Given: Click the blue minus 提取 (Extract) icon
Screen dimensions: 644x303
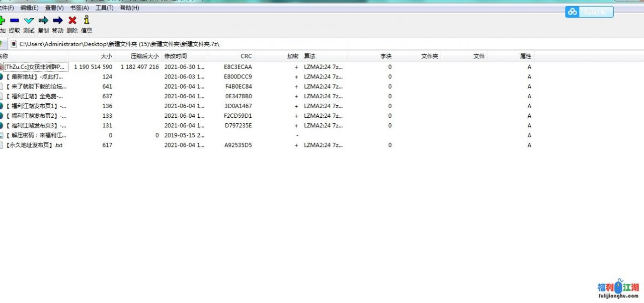Looking at the screenshot, I should click(x=14, y=21).
